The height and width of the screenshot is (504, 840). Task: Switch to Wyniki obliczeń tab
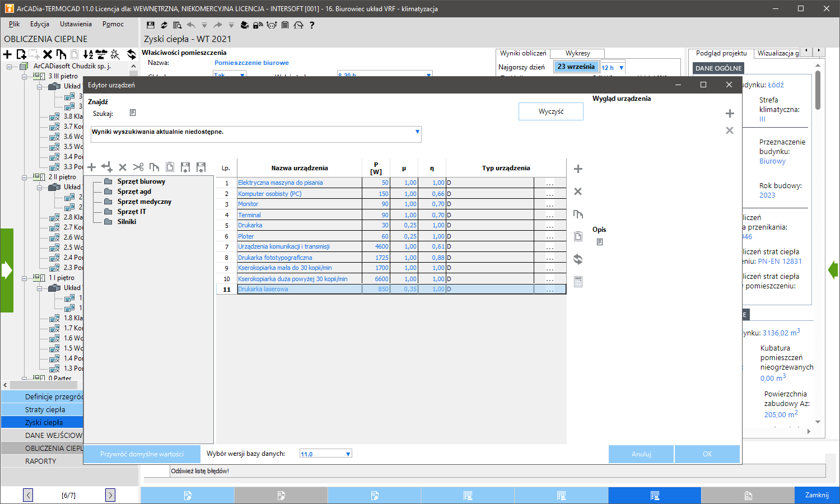523,53
